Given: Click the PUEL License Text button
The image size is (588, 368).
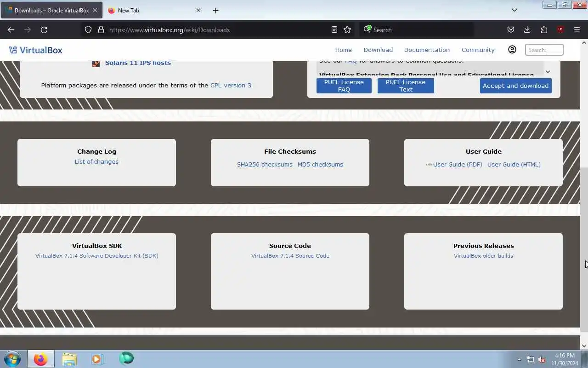Looking at the screenshot, I should (x=406, y=86).
